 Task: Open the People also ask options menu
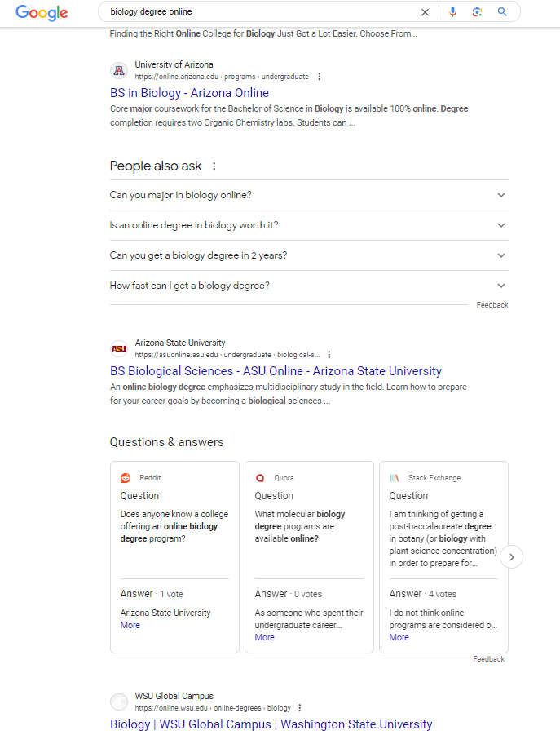pos(214,166)
